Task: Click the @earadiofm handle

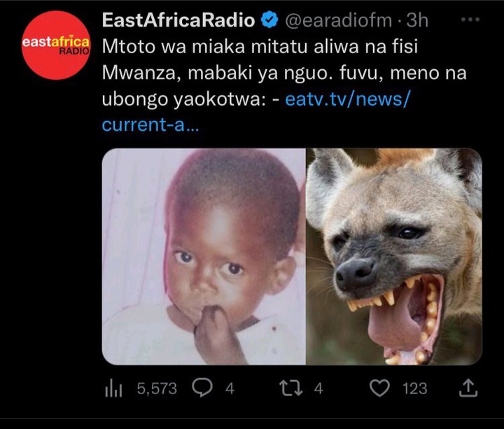Action: 339,20
